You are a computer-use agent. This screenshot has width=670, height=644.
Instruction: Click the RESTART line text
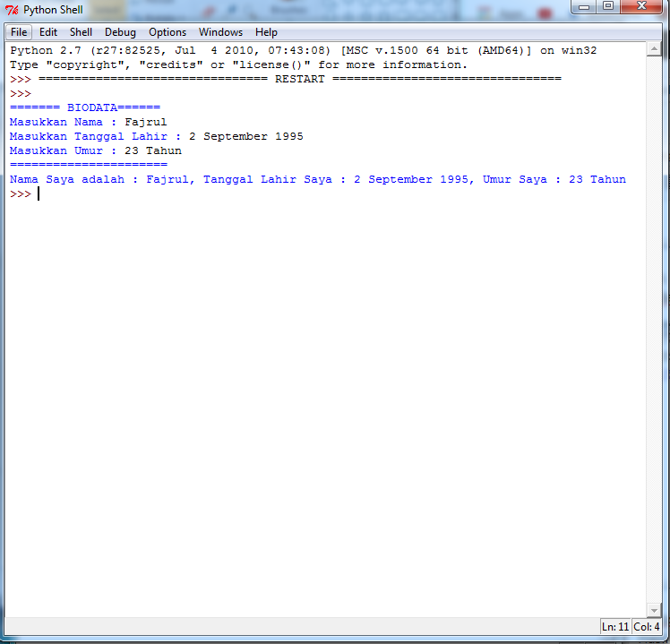pyautogui.click(x=299, y=79)
